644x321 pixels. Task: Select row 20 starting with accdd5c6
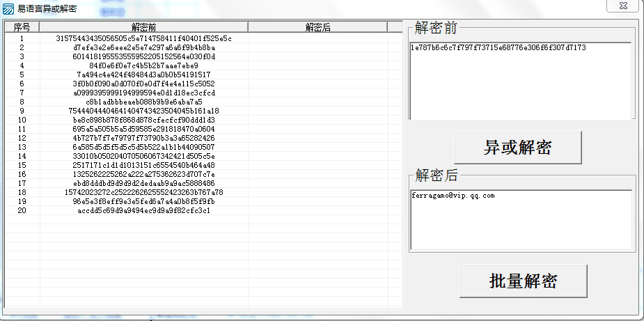coord(143,210)
